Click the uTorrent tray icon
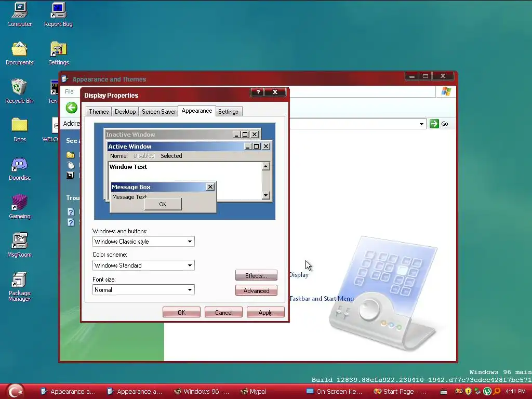Image resolution: width=532 pixels, height=399 pixels. (487, 392)
